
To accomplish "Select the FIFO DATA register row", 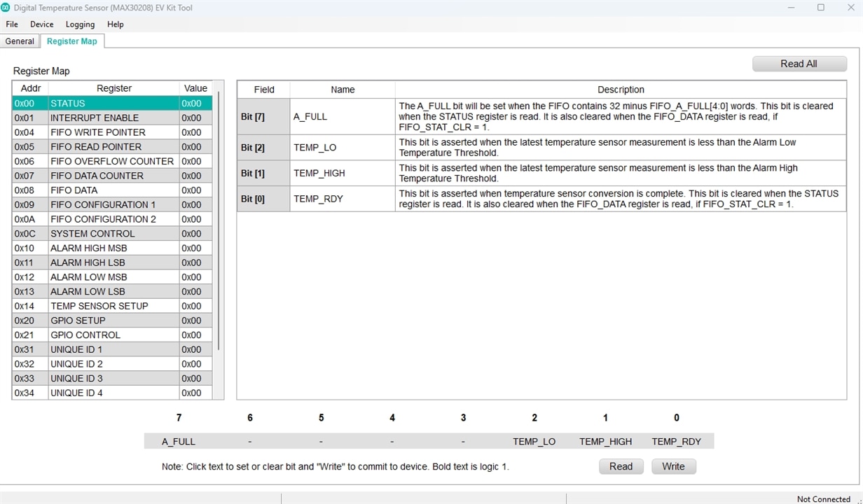I will click(112, 190).
